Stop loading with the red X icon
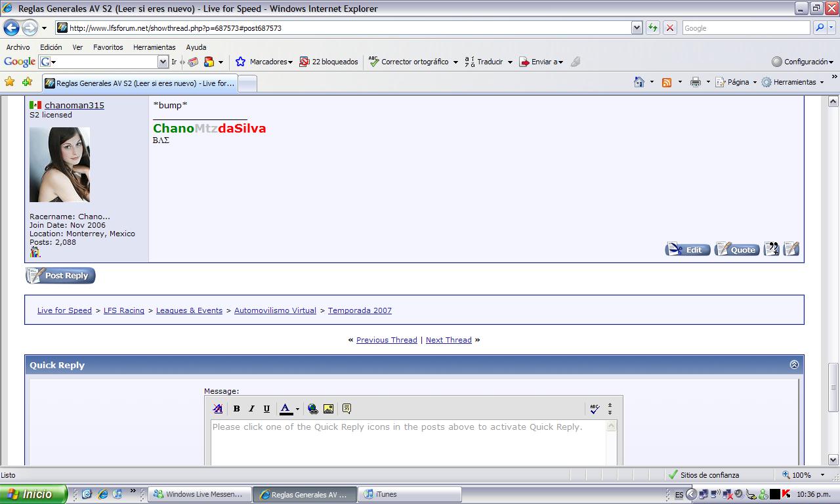This screenshot has width=840, height=504. click(669, 28)
